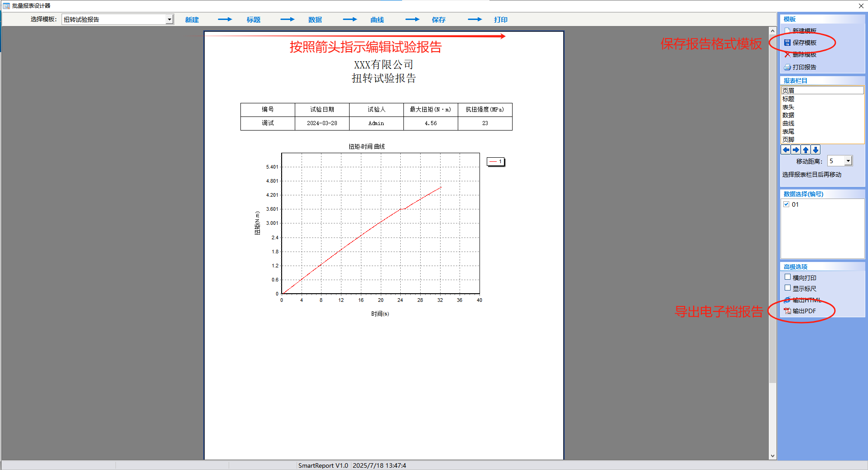Export the report via the 输出PDF icon
868x470 pixels.
click(787, 311)
